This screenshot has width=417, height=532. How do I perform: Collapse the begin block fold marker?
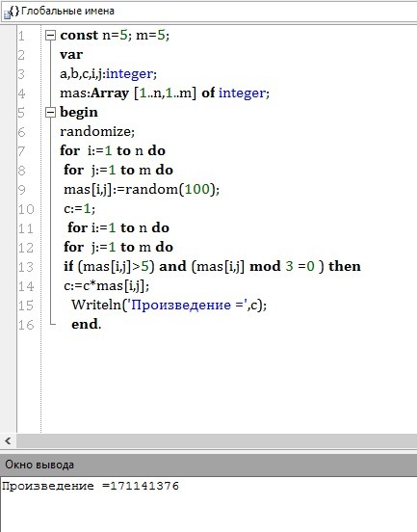[50, 113]
